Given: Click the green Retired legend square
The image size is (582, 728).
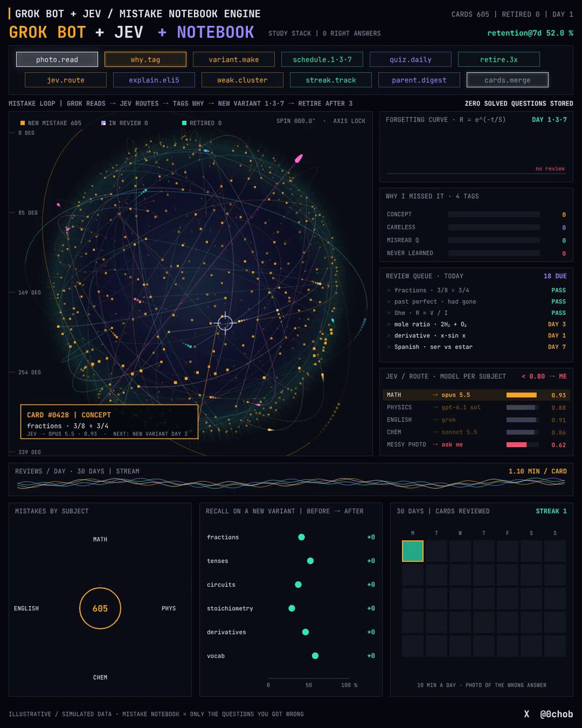Looking at the screenshot, I should point(184,123).
